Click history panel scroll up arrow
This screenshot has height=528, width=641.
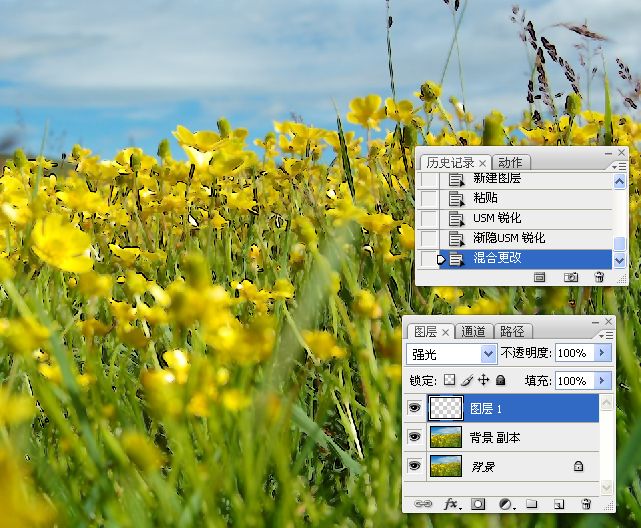coord(619,181)
